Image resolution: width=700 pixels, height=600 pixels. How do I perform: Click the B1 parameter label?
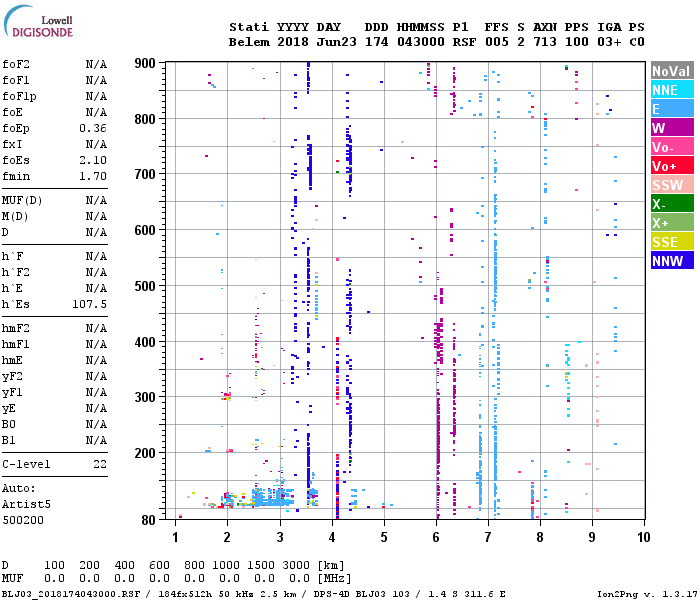[x=9, y=441]
